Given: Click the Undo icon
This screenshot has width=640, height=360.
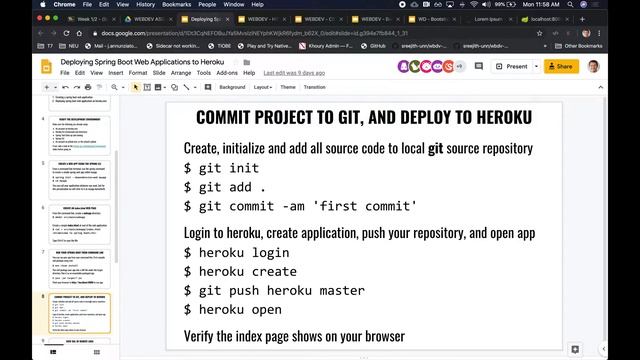Looking at the screenshot, I should tap(65, 87).
